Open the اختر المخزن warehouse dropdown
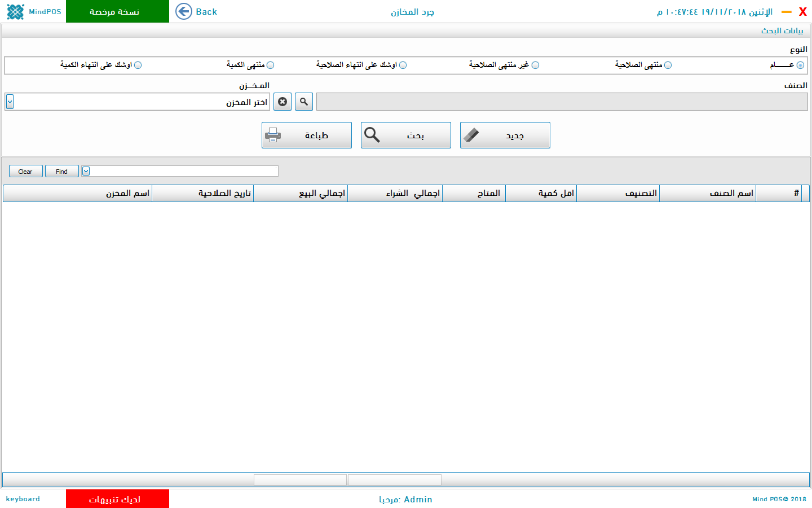Screen dimensions: 812x508 click(10, 102)
